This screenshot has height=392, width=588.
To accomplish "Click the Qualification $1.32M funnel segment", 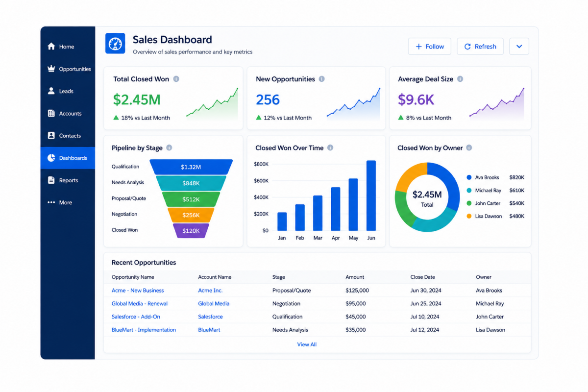I will 191,167.
